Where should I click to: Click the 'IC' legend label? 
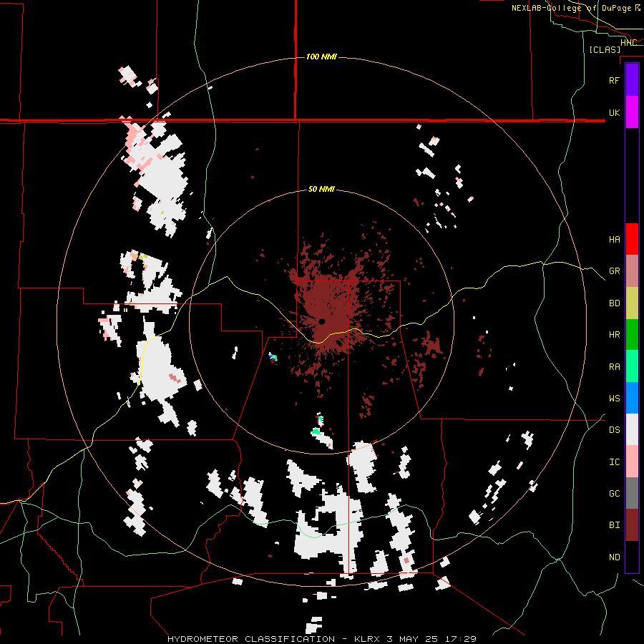tap(614, 462)
